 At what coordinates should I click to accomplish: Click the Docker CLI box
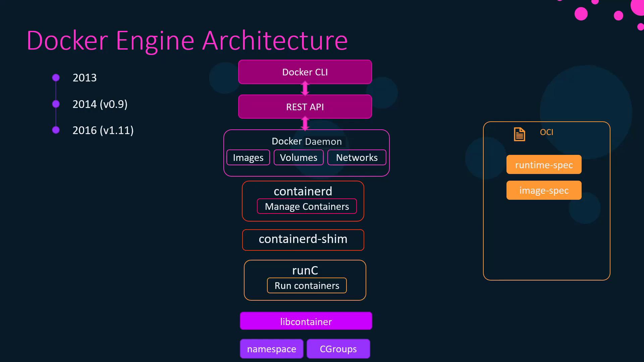pyautogui.click(x=305, y=72)
